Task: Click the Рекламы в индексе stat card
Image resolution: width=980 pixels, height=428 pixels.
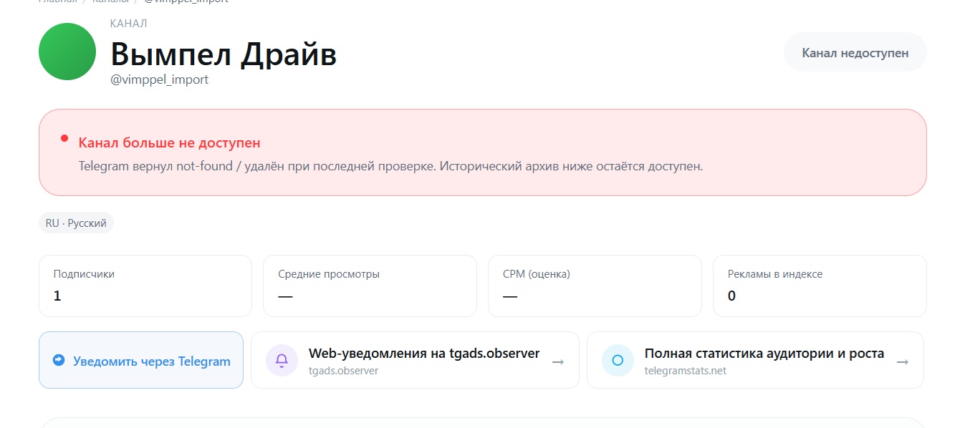Action: pos(820,286)
